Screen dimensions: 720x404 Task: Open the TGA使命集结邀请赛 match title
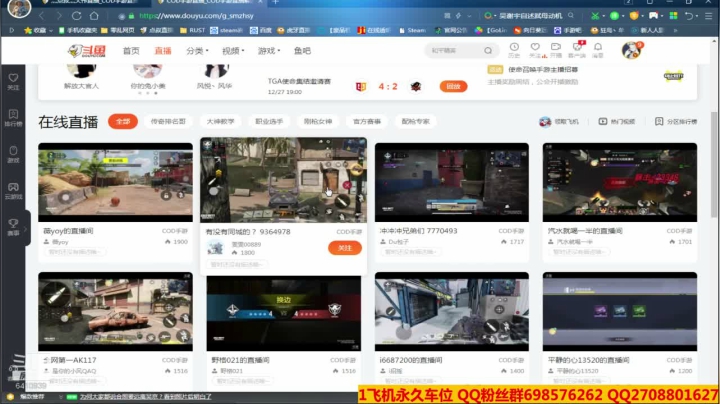coord(299,81)
